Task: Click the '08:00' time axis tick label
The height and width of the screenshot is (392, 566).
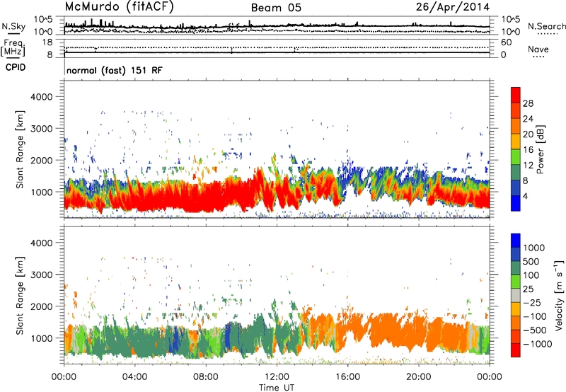Action: [x=205, y=376]
